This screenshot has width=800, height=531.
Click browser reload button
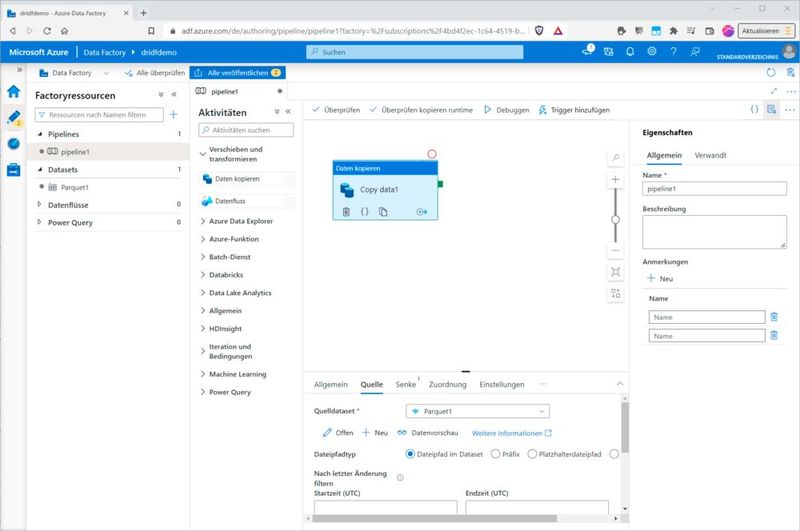47,31
